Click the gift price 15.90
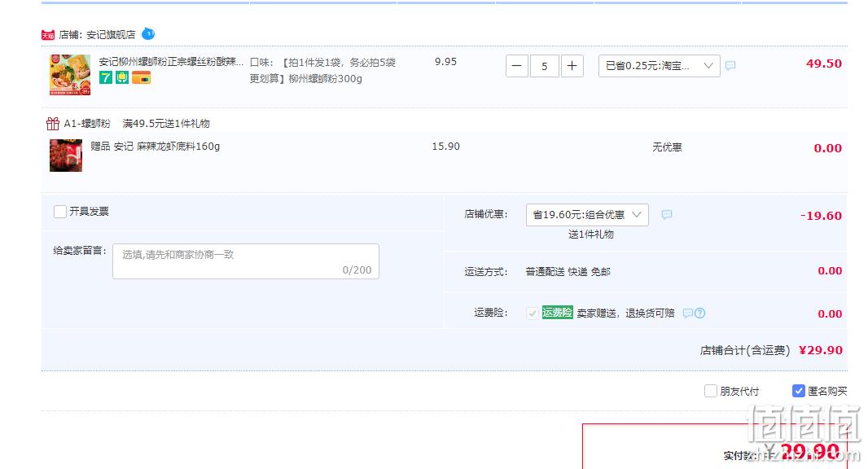This screenshot has height=469, width=868. coord(445,147)
